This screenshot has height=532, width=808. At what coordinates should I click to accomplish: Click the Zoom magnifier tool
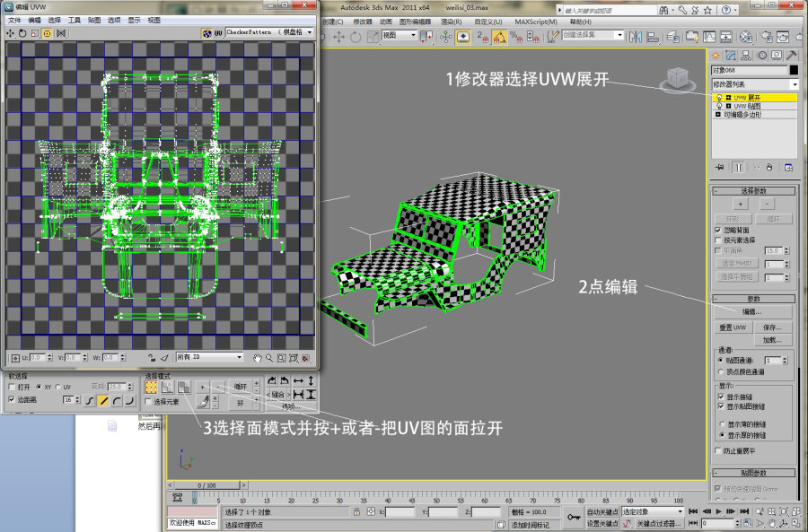[269, 357]
